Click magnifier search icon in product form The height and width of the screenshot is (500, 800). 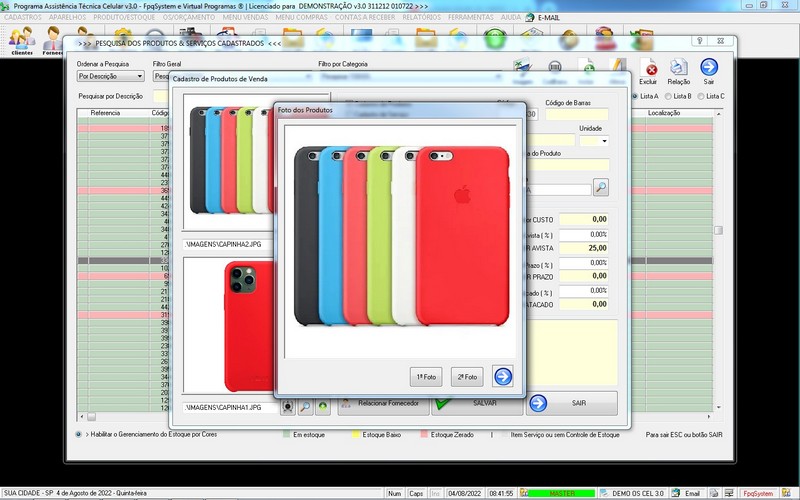601,187
